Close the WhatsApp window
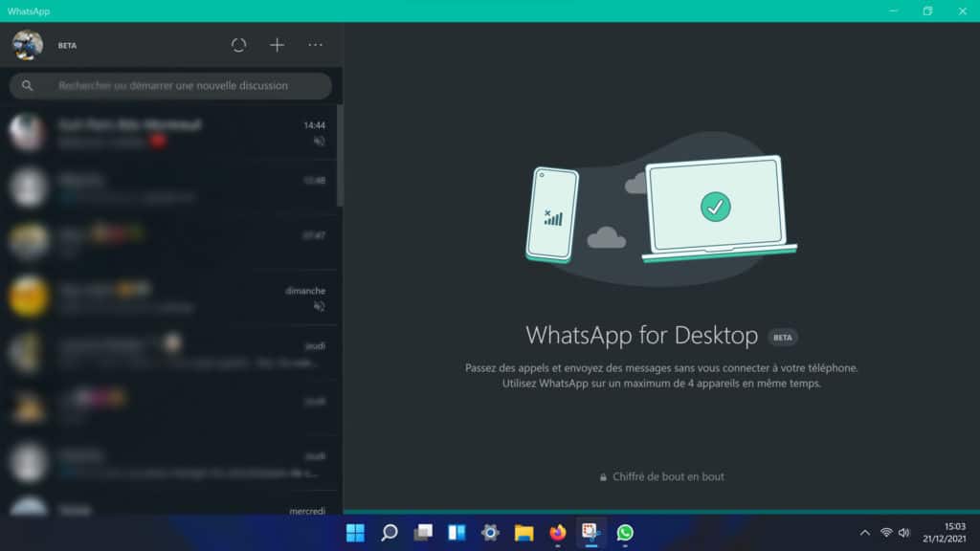The image size is (980, 551). pyautogui.click(x=963, y=11)
